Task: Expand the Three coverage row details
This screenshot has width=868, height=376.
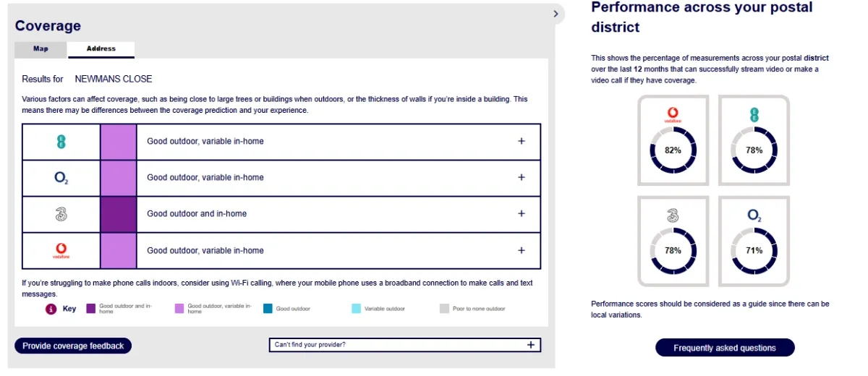Action: [x=522, y=213]
